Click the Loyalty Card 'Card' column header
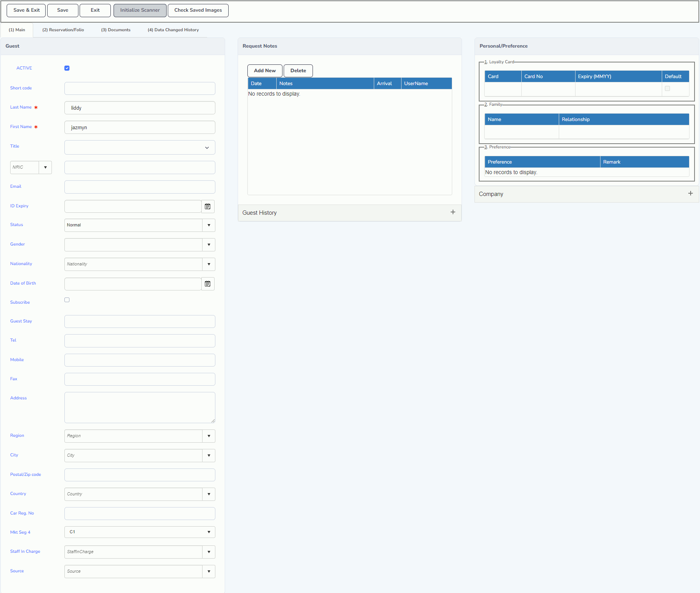Image resolution: width=700 pixels, height=593 pixels. tap(503, 77)
